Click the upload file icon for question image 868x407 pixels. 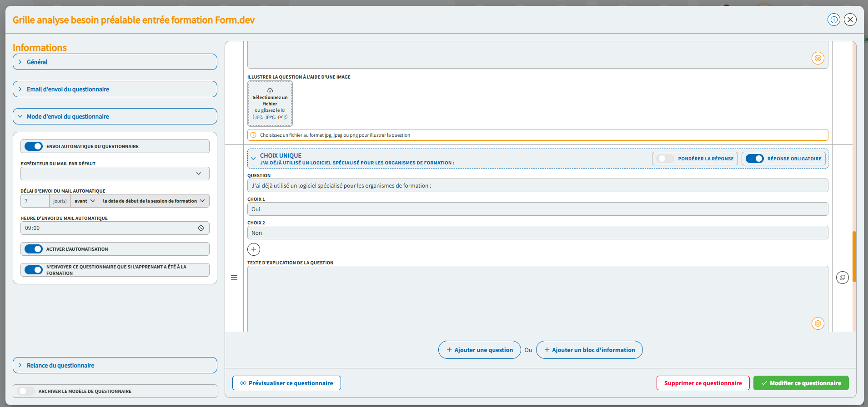point(270,91)
